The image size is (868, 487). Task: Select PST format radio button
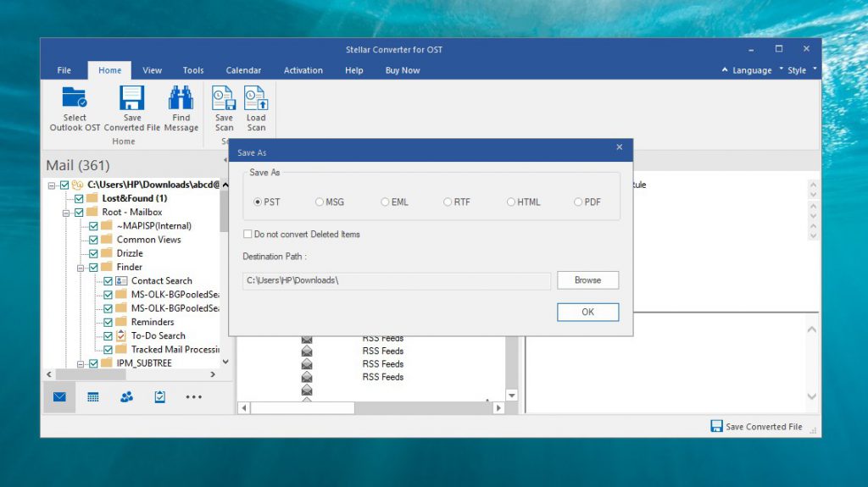pos(258,202)
